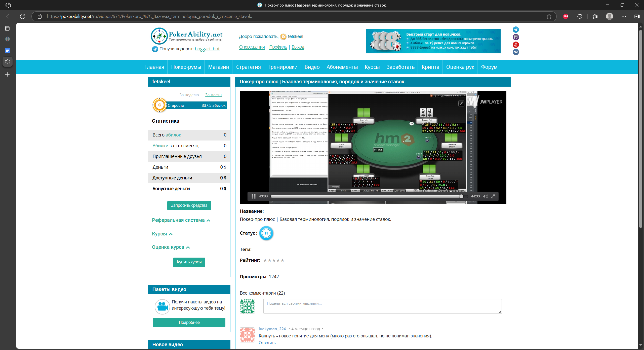Go back with the browser back arrow
Screen dimensions: 644x350
point(9,16)
